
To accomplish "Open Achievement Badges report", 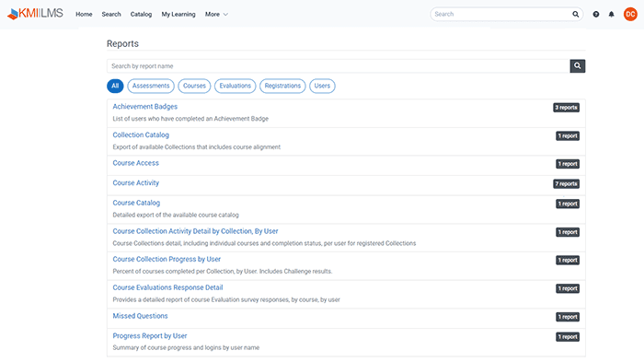I will [x=145, y=107].
